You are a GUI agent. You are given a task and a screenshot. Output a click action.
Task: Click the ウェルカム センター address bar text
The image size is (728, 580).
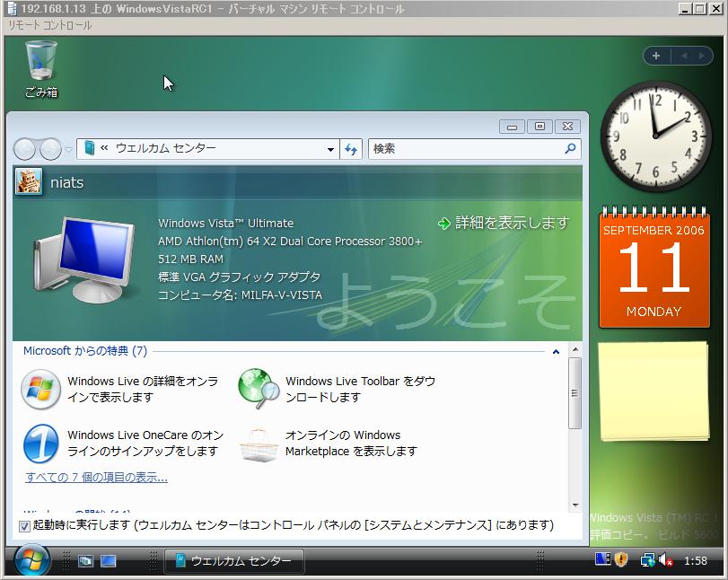(x=166, y=148)
